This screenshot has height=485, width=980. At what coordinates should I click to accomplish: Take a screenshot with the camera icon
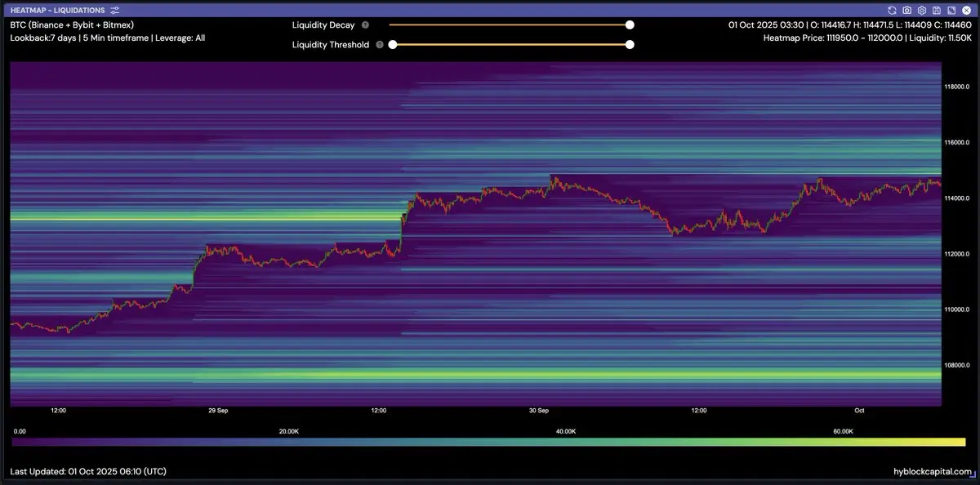pos(907,10)
